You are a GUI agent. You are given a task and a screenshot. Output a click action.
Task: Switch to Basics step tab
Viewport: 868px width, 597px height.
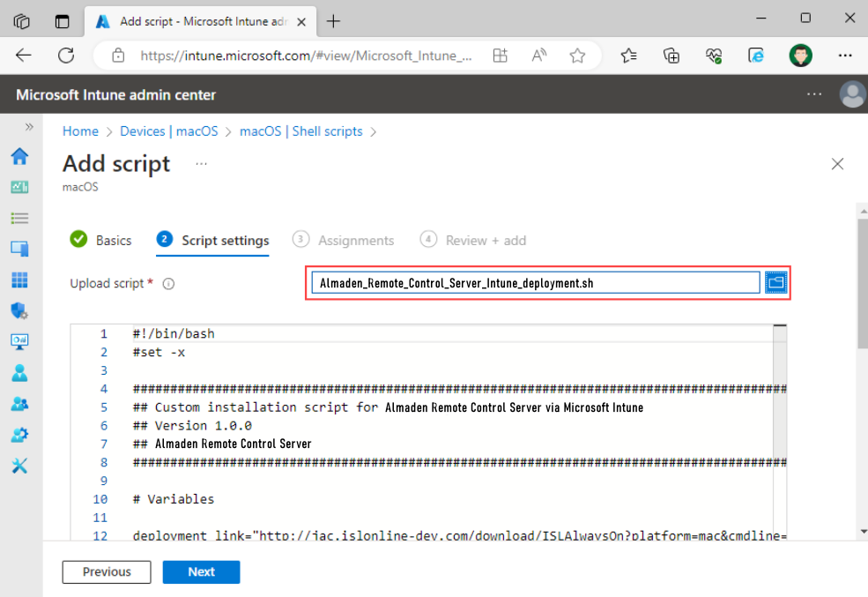[x=100, y=241]
